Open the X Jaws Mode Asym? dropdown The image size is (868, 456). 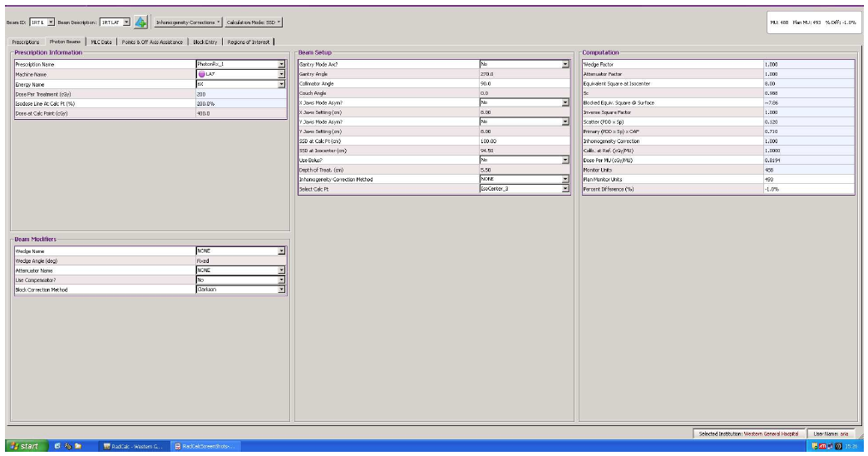click(565, 102)
